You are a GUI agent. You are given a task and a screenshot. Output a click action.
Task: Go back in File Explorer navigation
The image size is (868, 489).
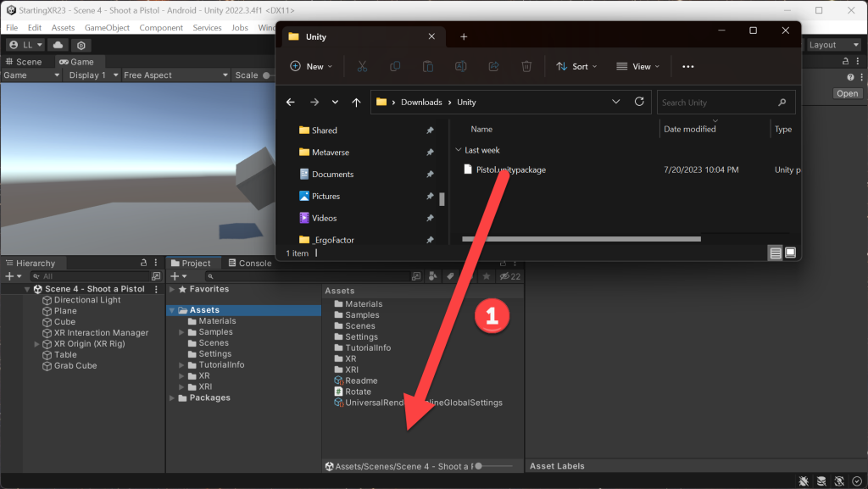click(291, 103)
